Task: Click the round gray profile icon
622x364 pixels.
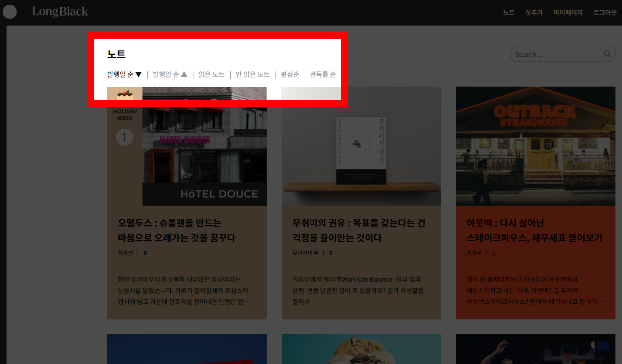Action: point(10,12)
